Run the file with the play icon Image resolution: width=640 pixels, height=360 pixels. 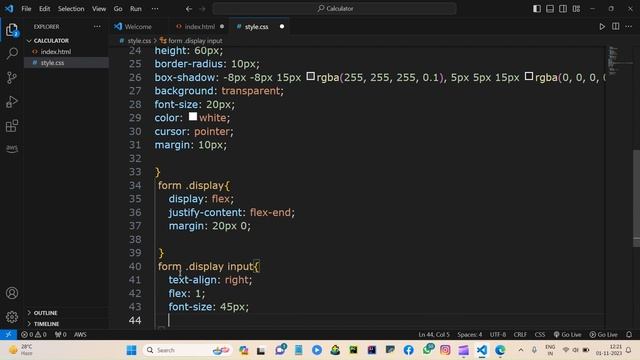click(602, 27)
